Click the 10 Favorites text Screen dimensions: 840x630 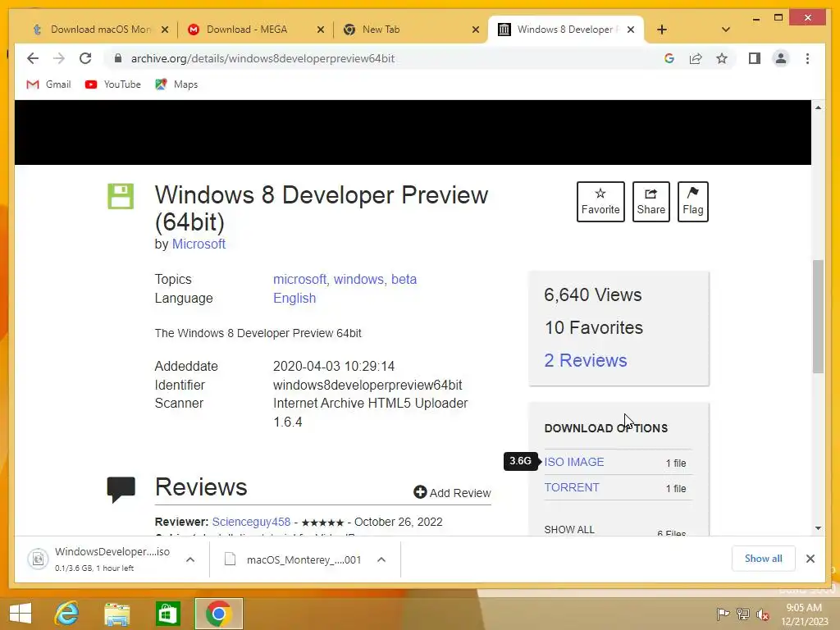(x=594, y=327)
